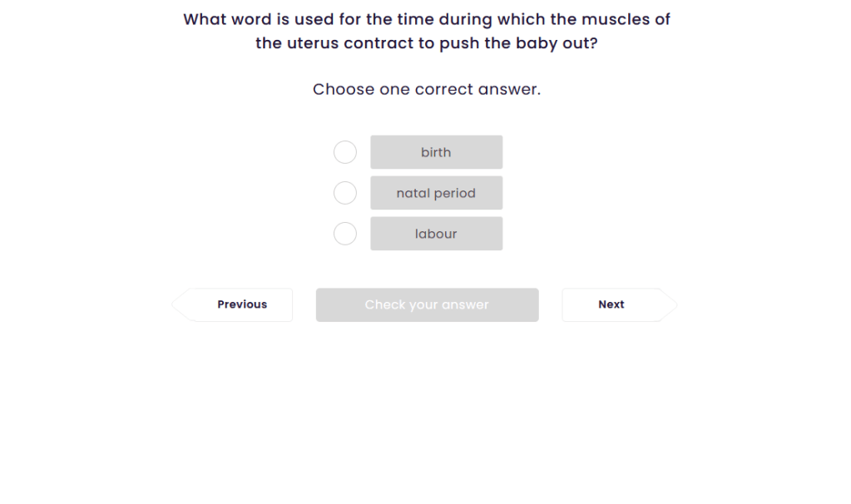Select the radio button beside "labour"
The width and height of the screenshot is (851, 504).
click(345, 234)
